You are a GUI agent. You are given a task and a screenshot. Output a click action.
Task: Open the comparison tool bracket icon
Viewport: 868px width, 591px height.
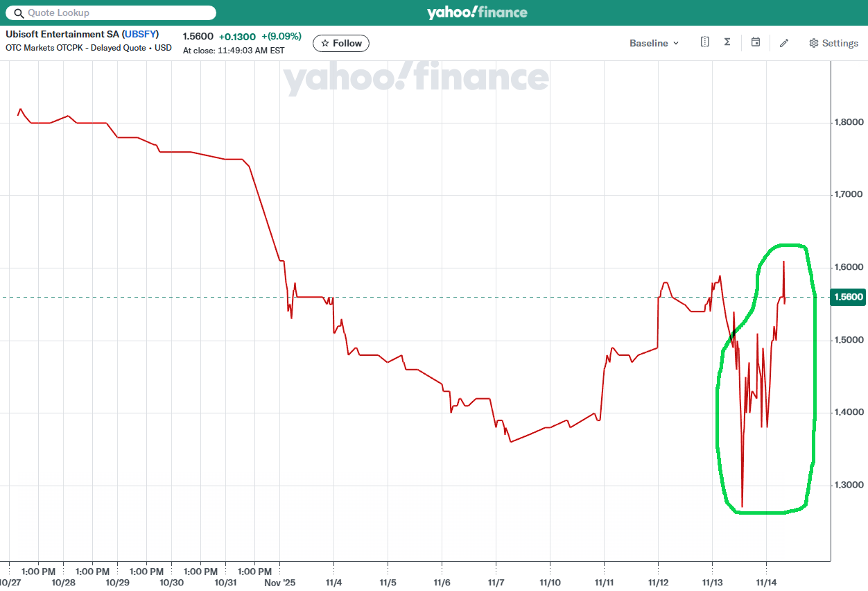[x=704, y=42]
